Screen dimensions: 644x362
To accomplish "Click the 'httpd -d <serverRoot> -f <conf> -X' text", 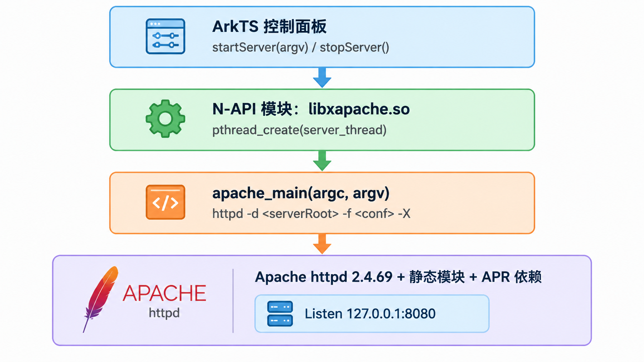I will pyautogui.click(x=311, y=214).
